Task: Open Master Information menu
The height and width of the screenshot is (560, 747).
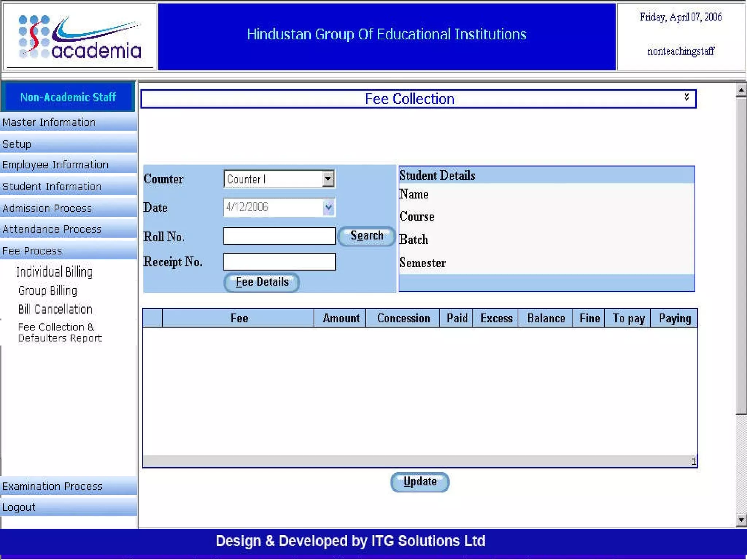Action: point(49,122)
